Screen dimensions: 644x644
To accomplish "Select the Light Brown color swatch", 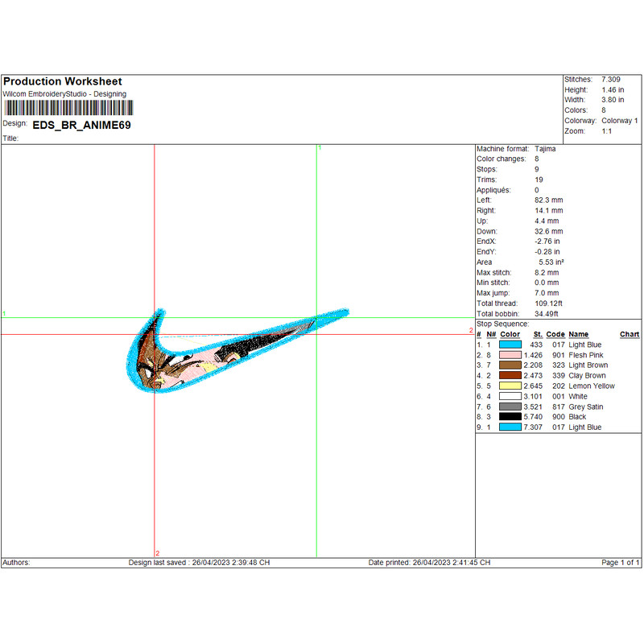I will click(x=510, y=365).
